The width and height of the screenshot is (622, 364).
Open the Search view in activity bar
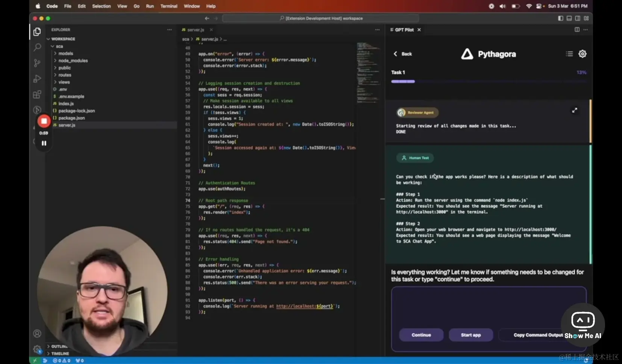coord(37,47)
